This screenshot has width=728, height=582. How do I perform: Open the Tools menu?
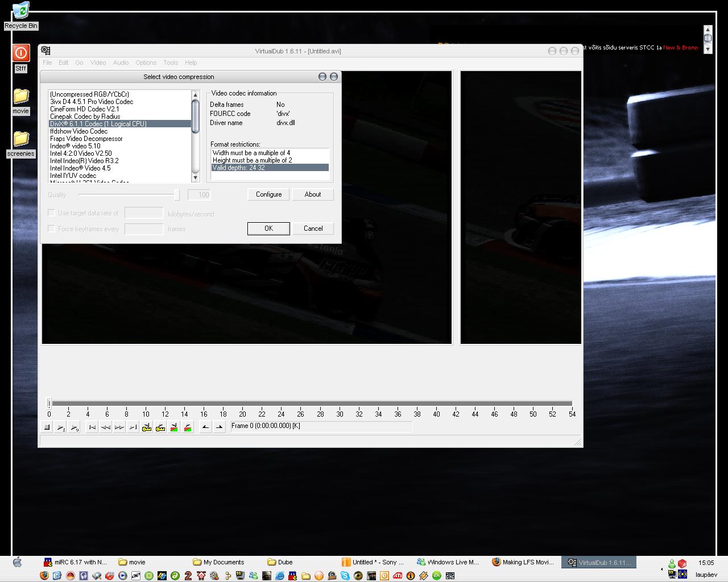point(171,63)
